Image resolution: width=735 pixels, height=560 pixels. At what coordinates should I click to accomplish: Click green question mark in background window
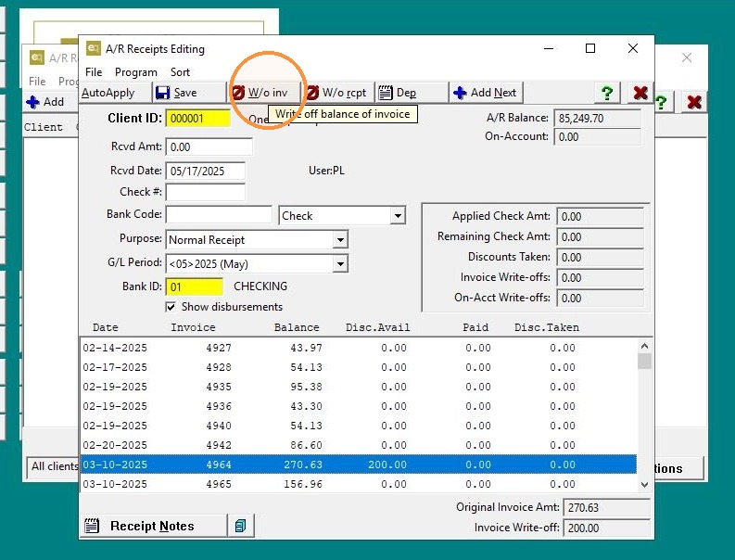[x=661, y=102]
